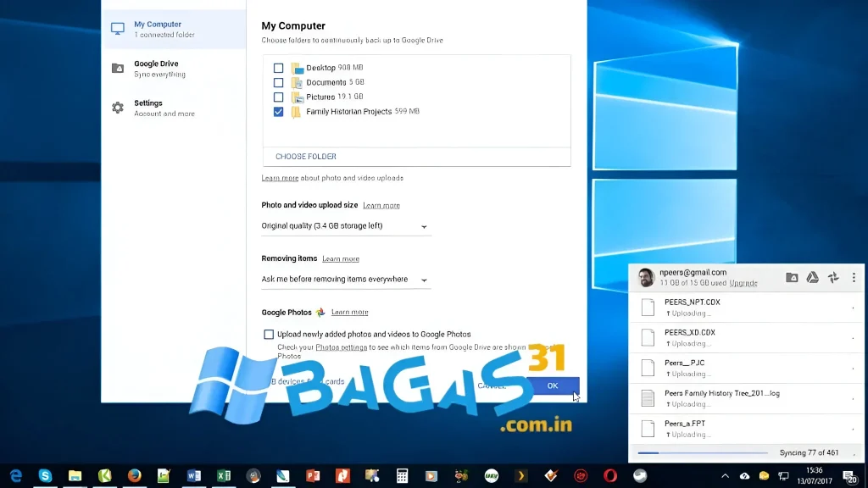This screenshot has height=488, width=868.
Task: Open File Explorer from the taskbar
Action: coord(75,476)
